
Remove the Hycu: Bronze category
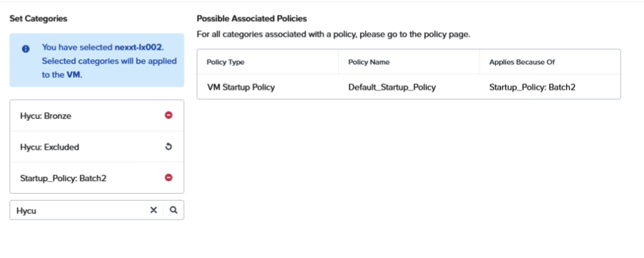tap(169, 115)
